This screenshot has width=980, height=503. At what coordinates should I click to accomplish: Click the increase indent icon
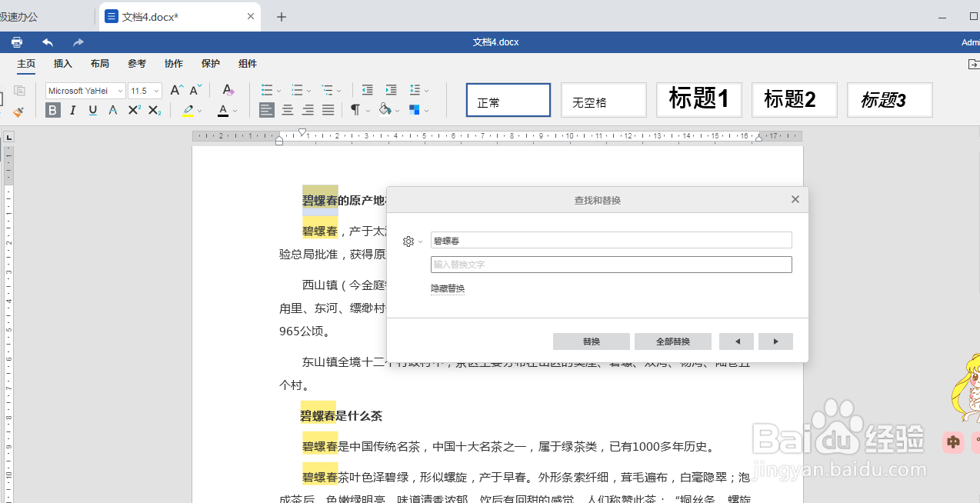[391, 90]
